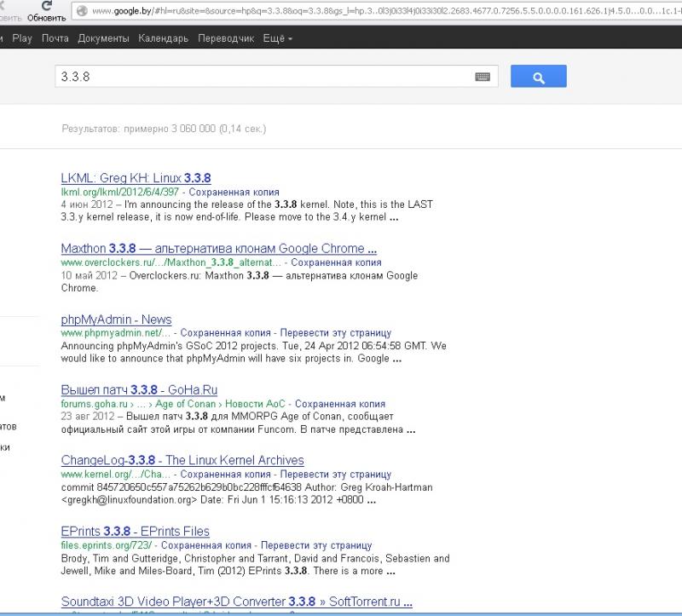Screen dimensions: 682x616
Task: Open cached copy of overclockers.ru result
Action: 336,262
